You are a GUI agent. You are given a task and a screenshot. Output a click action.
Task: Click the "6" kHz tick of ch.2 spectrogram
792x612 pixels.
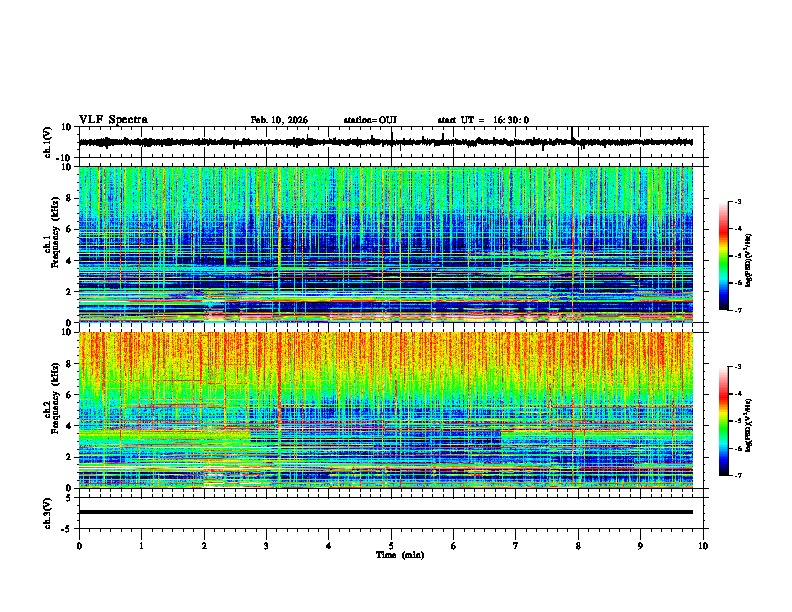(x=71, y=395)
